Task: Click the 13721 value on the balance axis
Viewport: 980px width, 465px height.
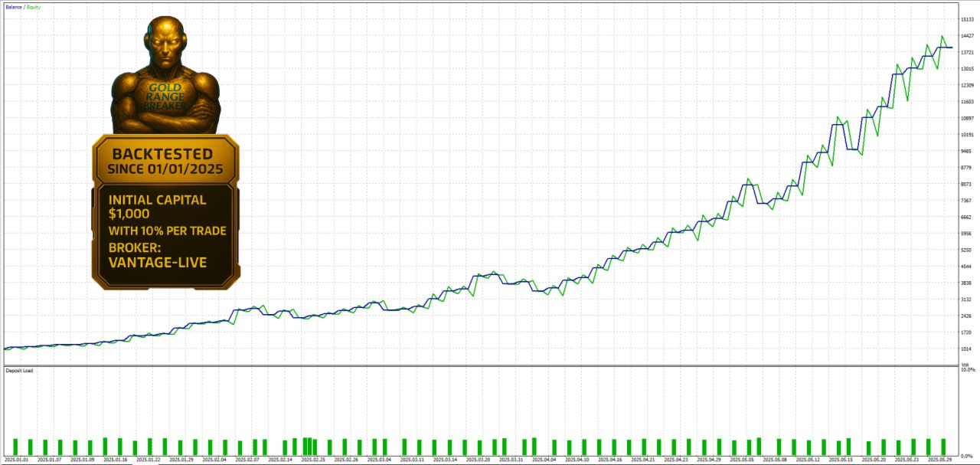Action: [967, 52]
